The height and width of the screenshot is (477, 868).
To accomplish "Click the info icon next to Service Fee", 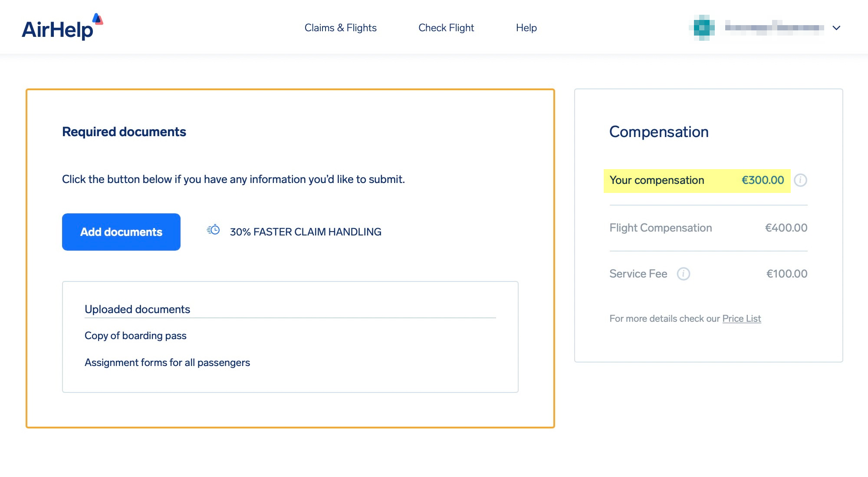I will coord(683,273).
